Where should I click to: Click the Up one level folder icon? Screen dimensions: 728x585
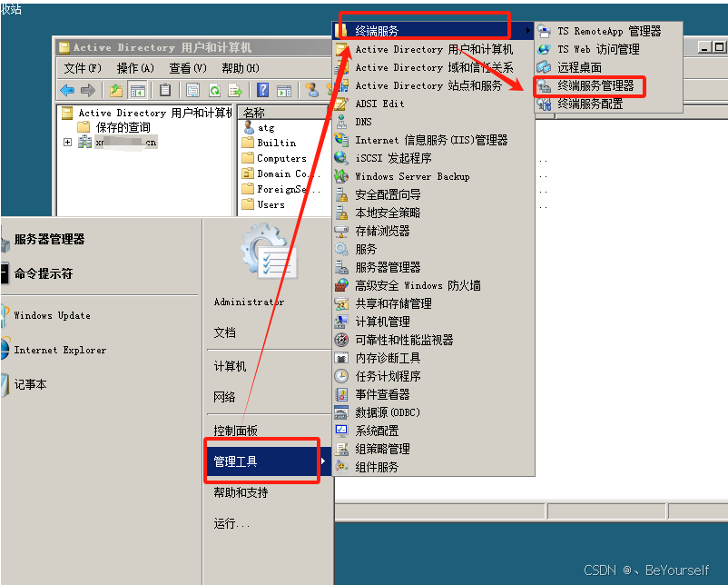tap(116, 90)
